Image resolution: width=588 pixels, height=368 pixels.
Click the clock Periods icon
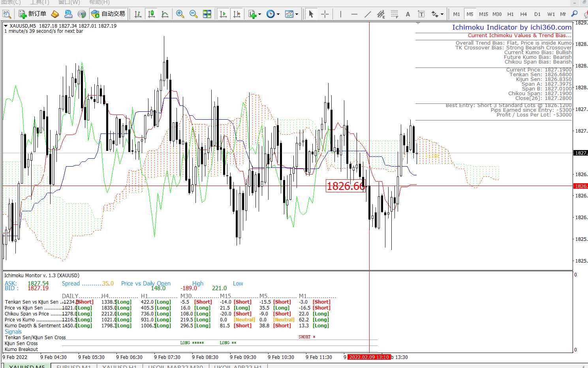pyautogui.click(x=271, y=14)
